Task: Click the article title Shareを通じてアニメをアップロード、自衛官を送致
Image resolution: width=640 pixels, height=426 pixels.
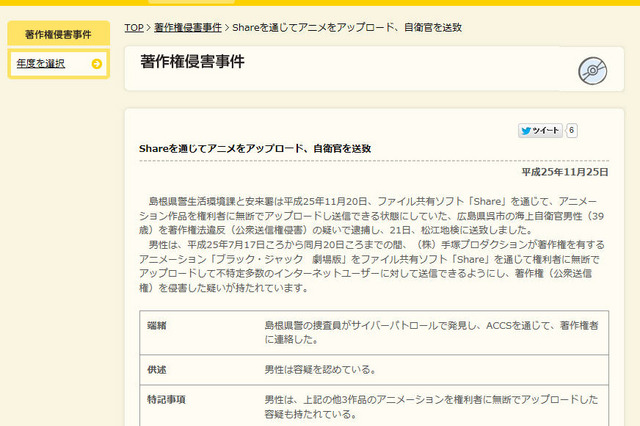Action: (x=255, y=149)
